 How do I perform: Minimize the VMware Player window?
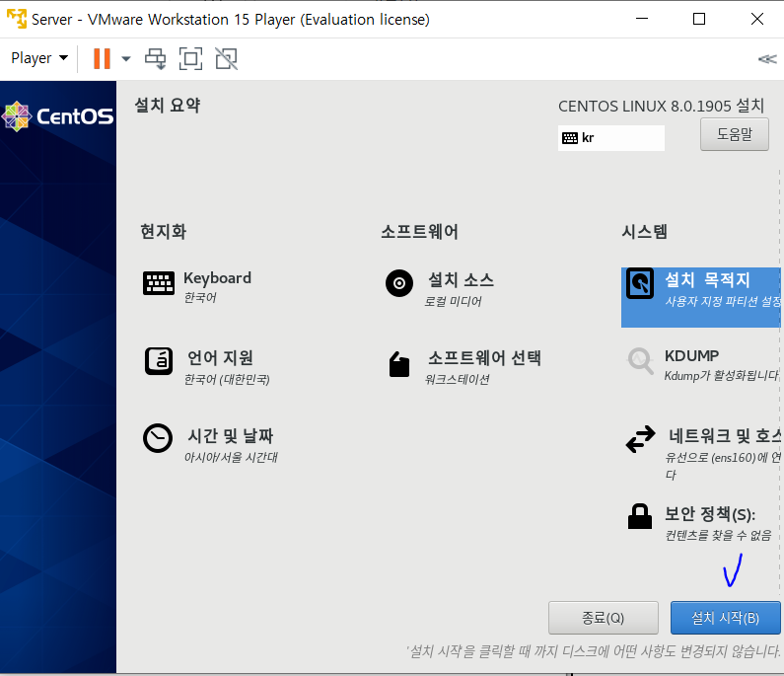pyautogui.click(x=642, y=19)
